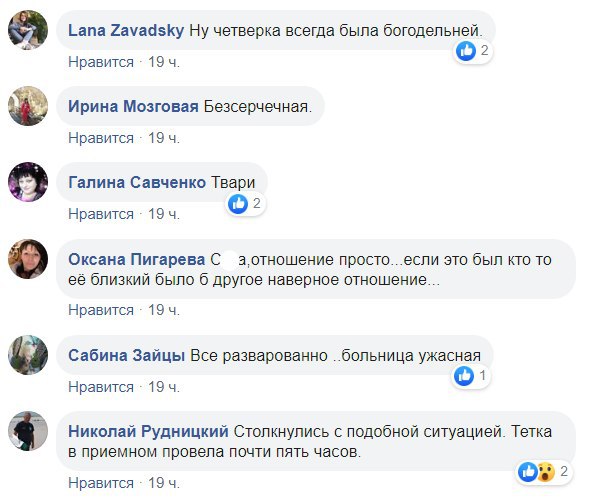615x500 pixels.
Task: Click Николай Рудницкий's avatar
Action: click(x=27, y=430)
